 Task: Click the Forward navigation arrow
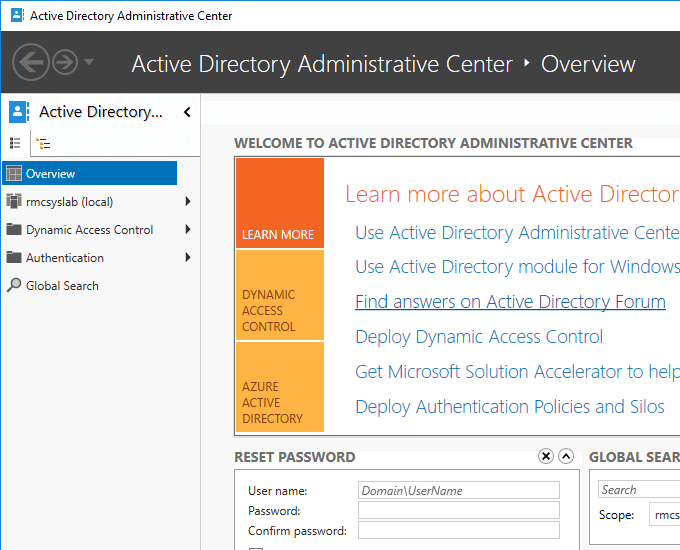[x=65, y=62]
